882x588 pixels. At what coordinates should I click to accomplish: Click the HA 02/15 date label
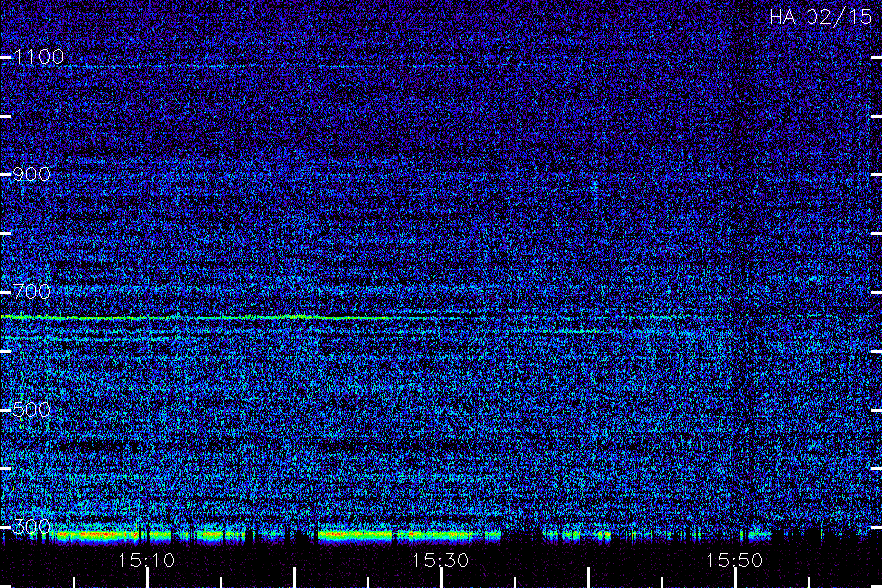point(820,16)
